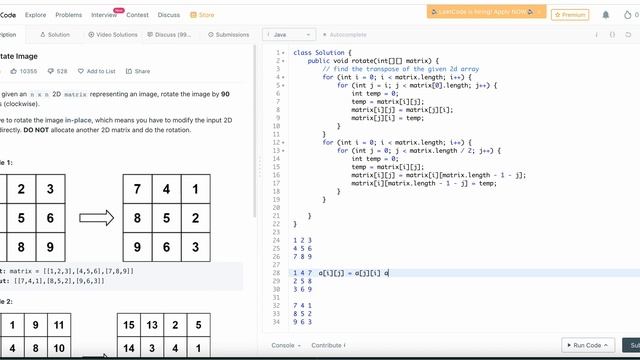Click "9 6 3" on line 34

pos(302,322)
